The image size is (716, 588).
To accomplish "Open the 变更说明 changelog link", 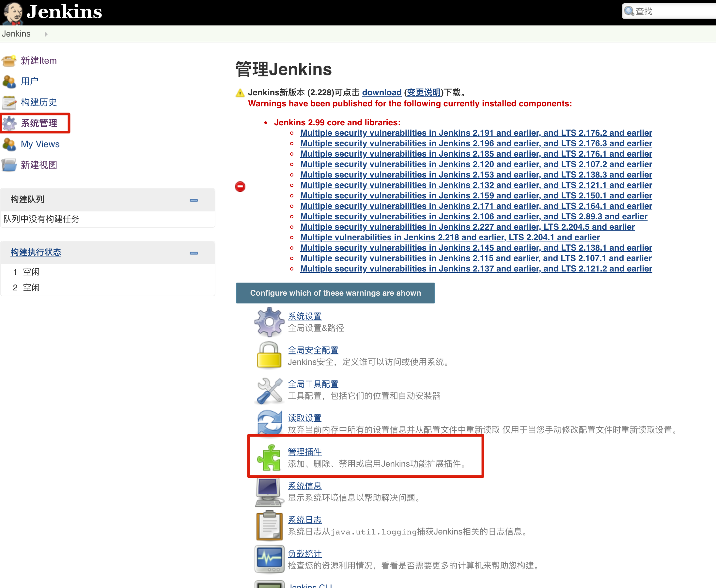I will (x=424, y=92).
